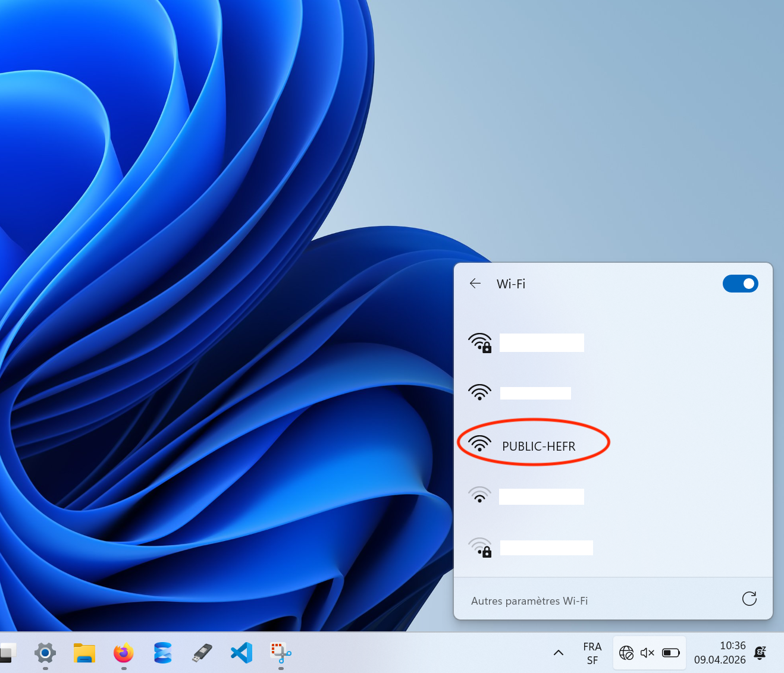Refresh the Wi-Fi network list
Viewport: 784px width, 673px height.
tap(749, 599)
